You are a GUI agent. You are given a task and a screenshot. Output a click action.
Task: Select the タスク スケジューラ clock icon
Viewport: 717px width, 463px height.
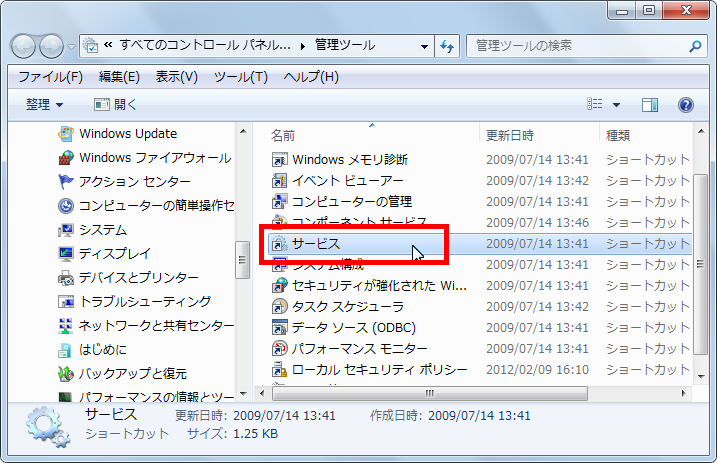tap(279, 307)
